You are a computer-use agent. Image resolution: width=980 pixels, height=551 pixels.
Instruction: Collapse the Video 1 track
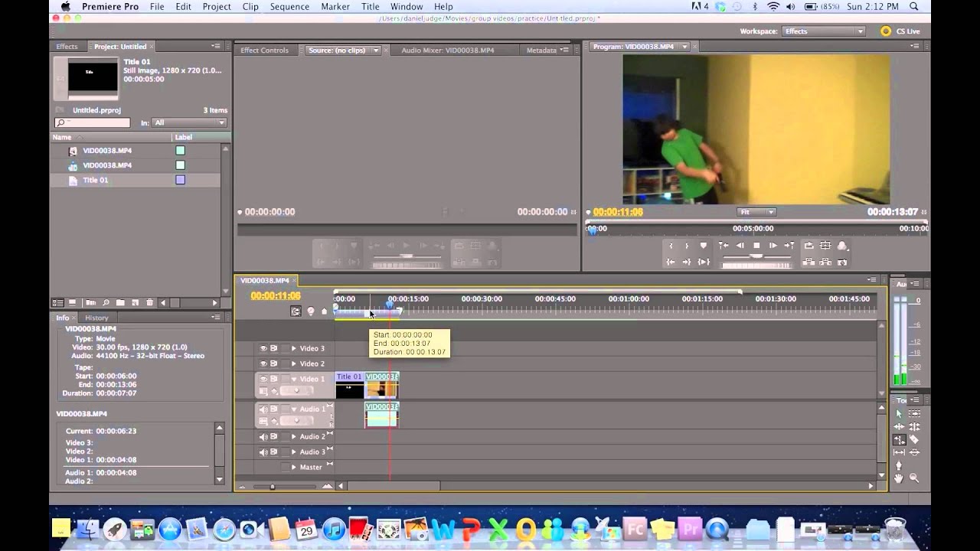click(x=293, y=379)
